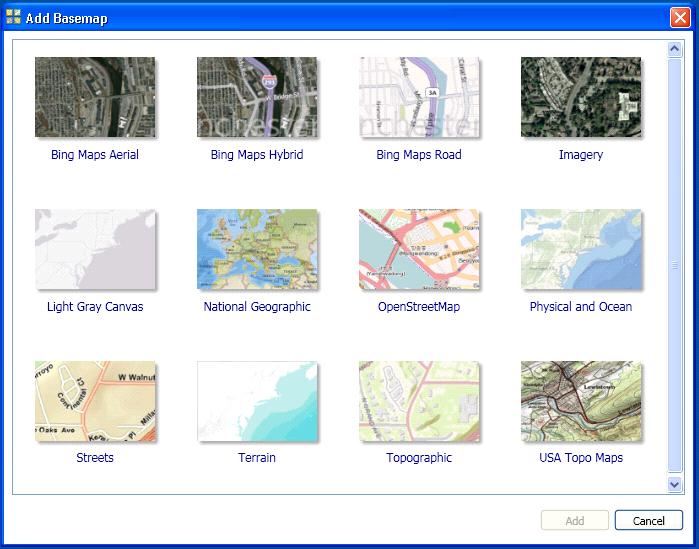The width and height of the screenshot is (699, 549).
Task: Click the "Terrain" label
Action: click(257, 458)
